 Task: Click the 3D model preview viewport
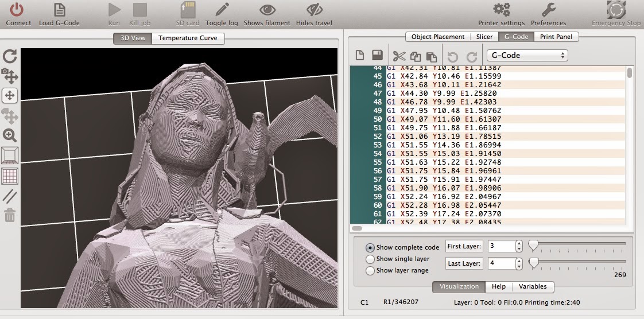coord(179,178)
